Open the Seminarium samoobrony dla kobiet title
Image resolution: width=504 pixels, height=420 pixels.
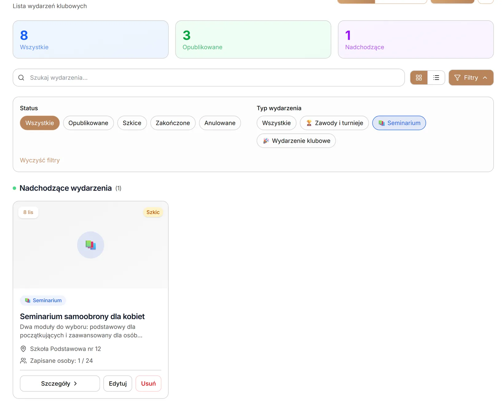point(82,316)
